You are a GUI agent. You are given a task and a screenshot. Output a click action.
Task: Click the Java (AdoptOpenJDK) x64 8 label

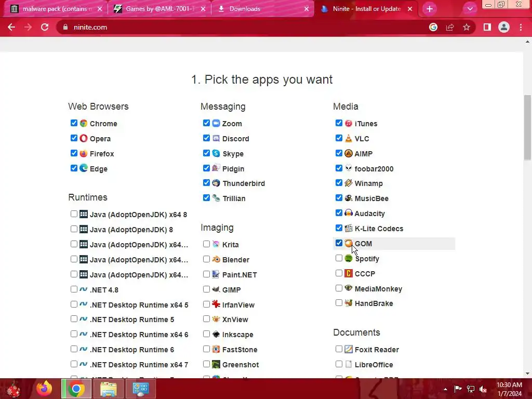(138, 215)
